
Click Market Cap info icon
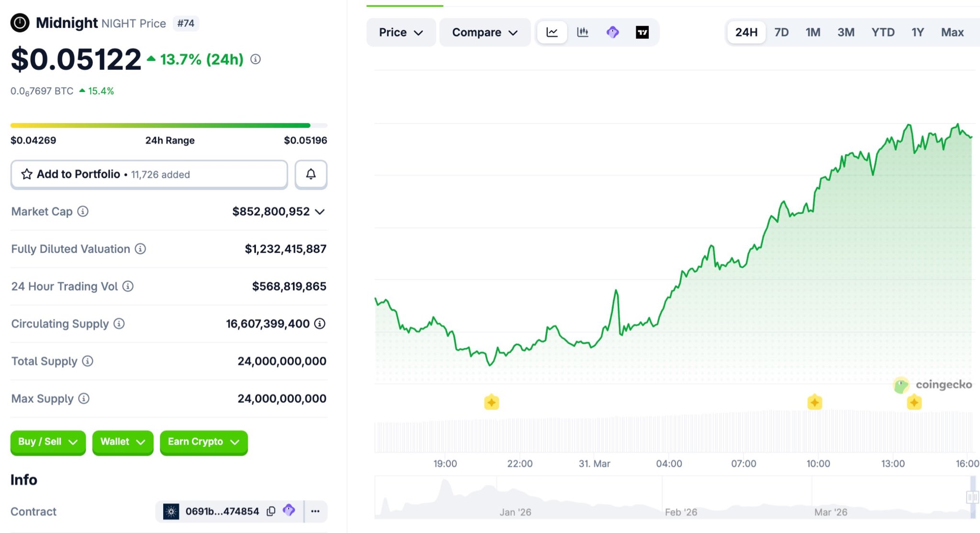point(83,211)
